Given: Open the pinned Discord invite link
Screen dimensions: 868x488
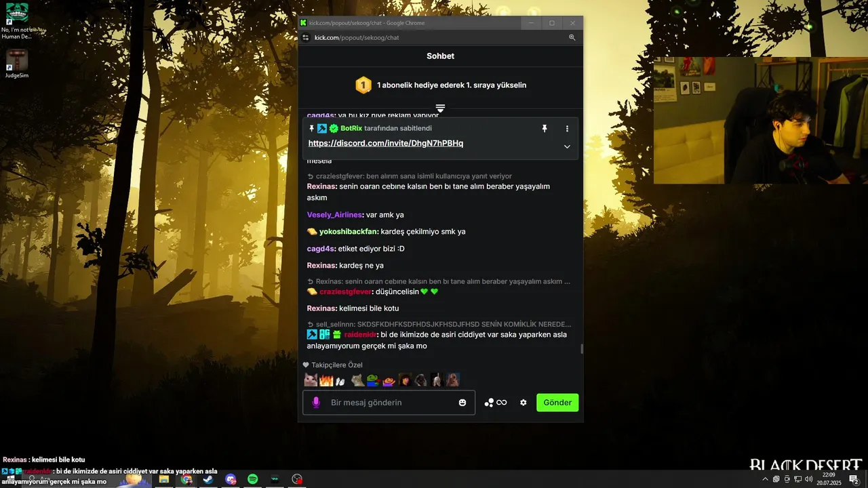Looking at the screenshot, I should coord(386,144).
